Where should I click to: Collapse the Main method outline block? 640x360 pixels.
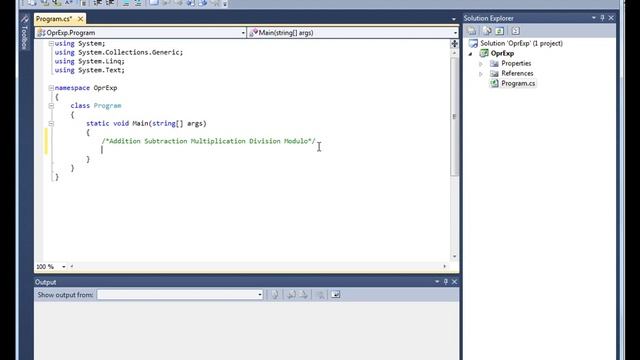tap(51, 123)
